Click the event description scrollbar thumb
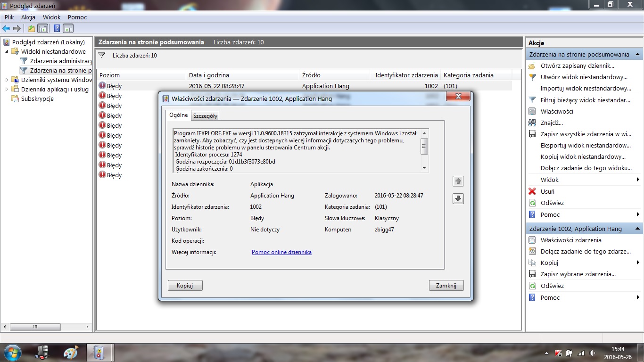 pos(424,146)
